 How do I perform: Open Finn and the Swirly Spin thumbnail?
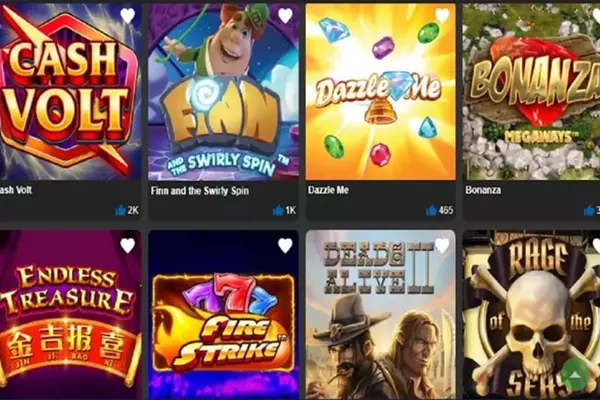pyautogui.click(x=223, y=92)
